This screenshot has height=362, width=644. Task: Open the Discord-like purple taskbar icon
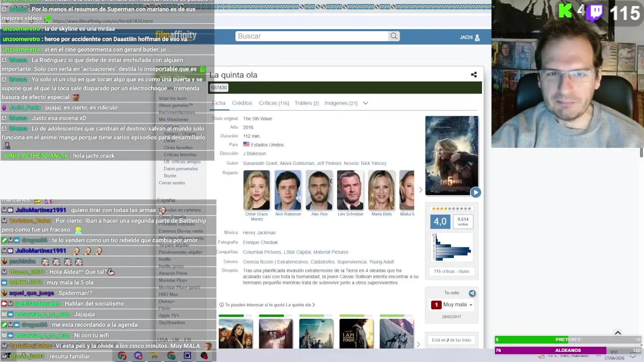pos(138,356)
